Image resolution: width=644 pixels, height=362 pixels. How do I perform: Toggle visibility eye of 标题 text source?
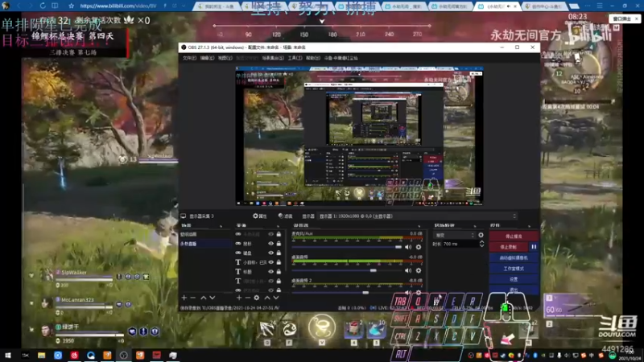click(270, 271)
